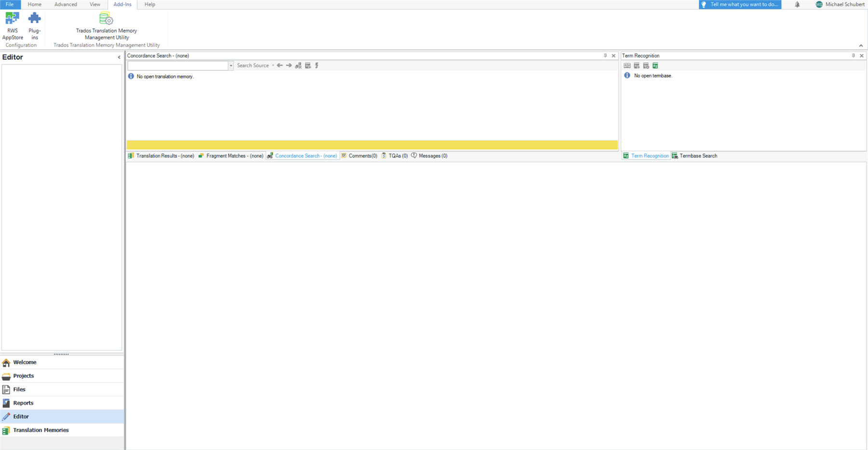Open the File menu
Screen dimensions: 868x450
tap(10, 4)
